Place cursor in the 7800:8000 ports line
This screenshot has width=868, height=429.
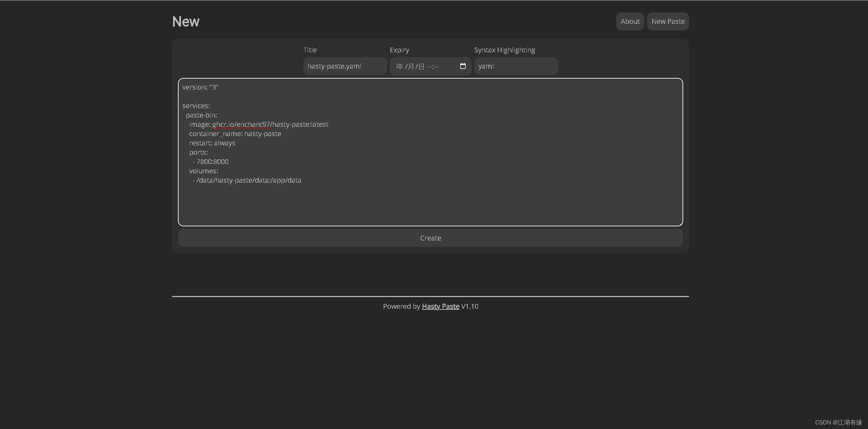(212, 162)
